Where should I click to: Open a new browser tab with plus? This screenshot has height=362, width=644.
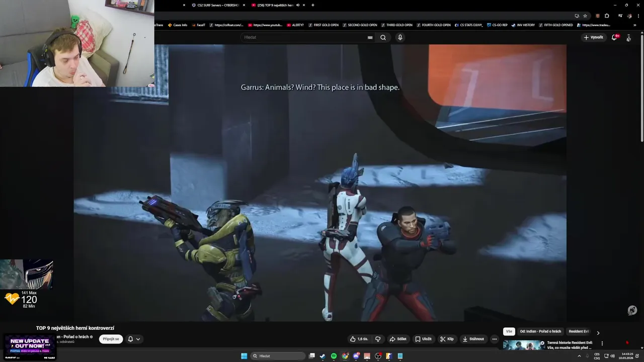(312, 5)
